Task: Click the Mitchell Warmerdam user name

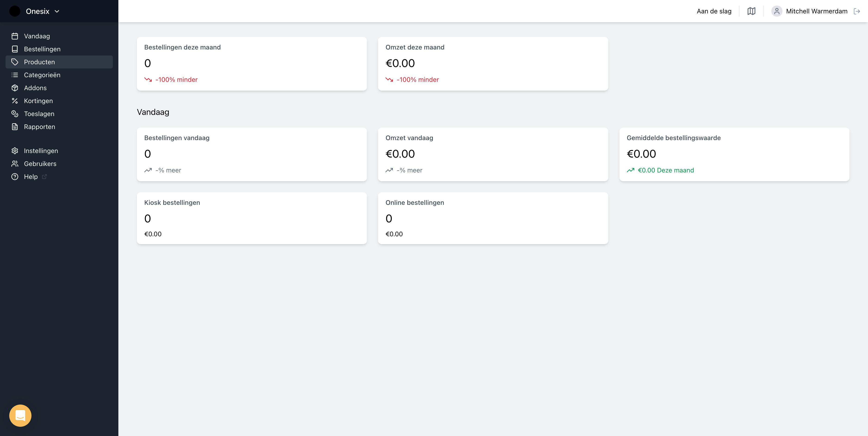Action: (x=816, y=11)
